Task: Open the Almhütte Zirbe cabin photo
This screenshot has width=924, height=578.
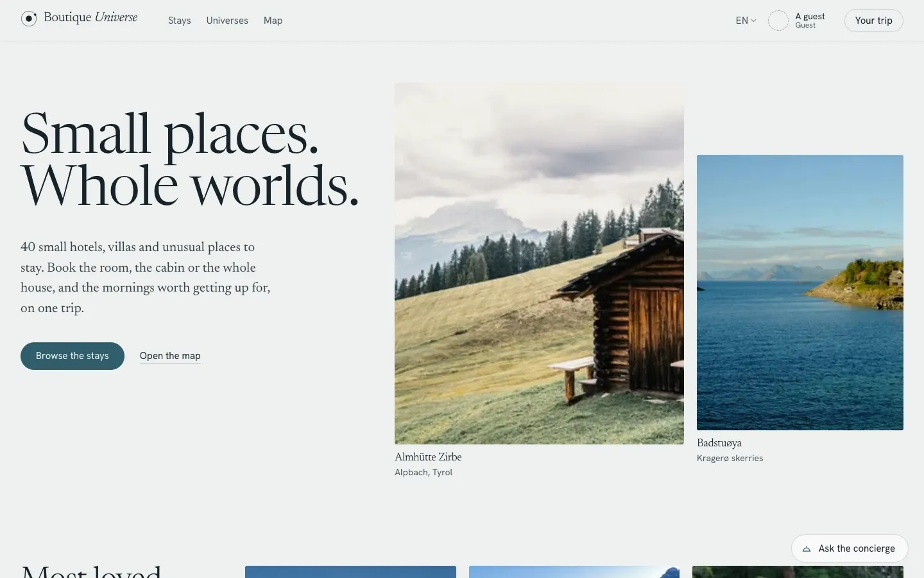Action: click(x=539, y=263)
